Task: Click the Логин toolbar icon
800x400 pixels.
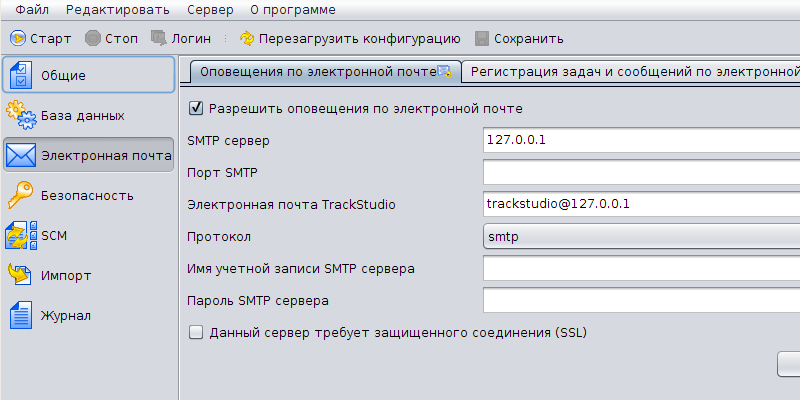Action: [159, 38]
